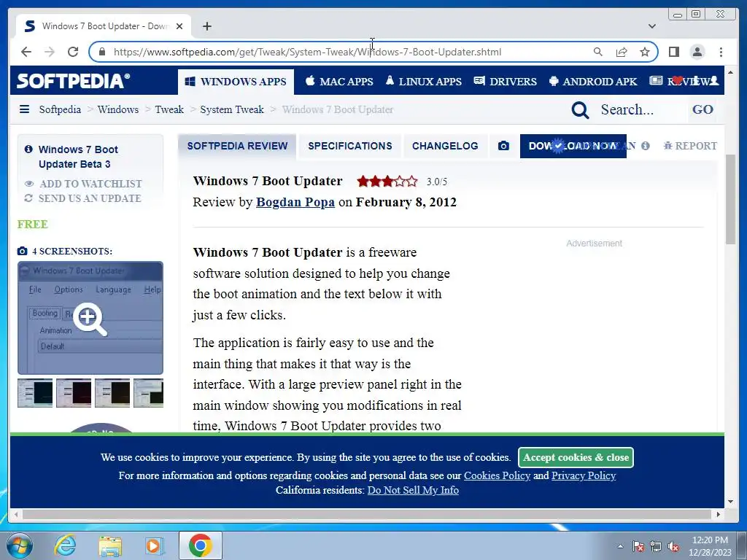
Task: Open the Android APK section
Action: (593, 82)
